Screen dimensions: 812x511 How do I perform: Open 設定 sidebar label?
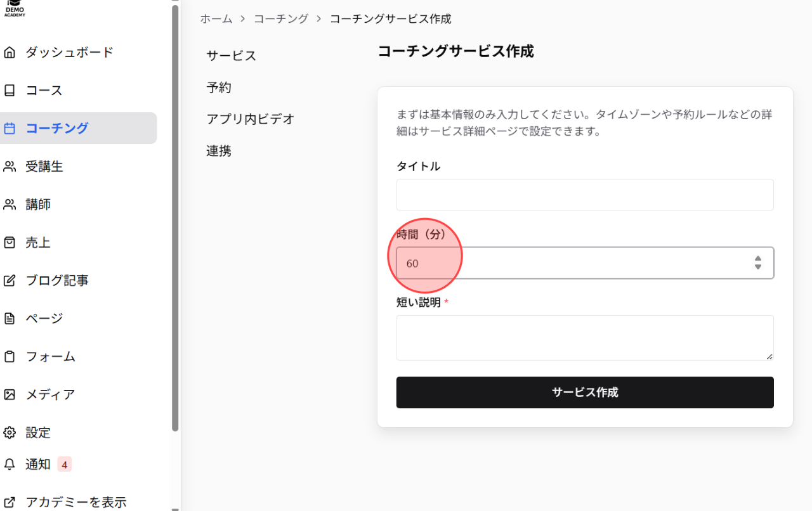[38, 432]
